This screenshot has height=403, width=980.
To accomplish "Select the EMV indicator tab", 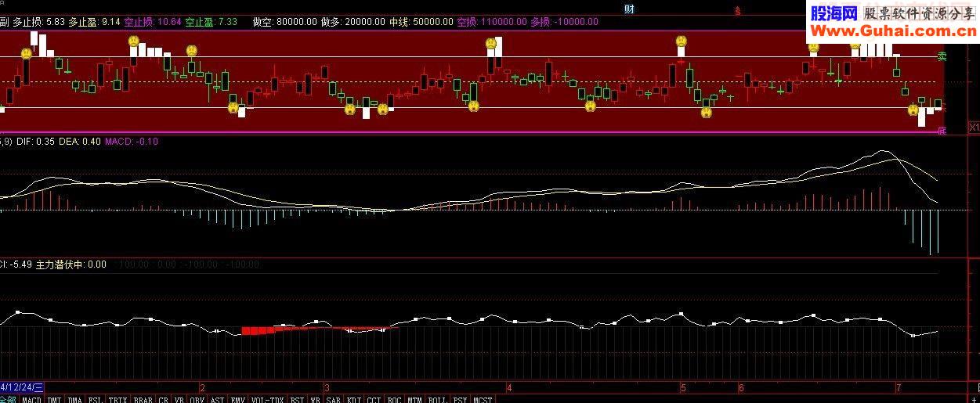I will pyautogui.click(x=237, y=399).
